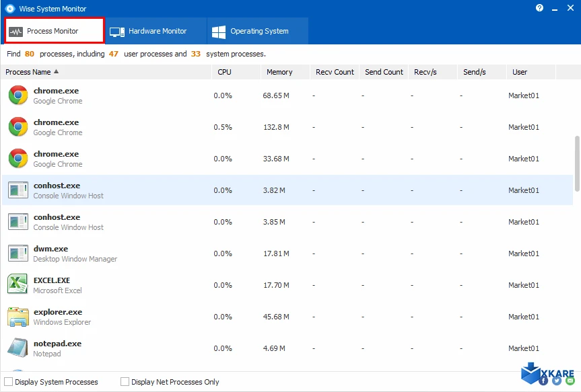Image resolution: width=581 pixels, height=392 pixels.
Task: Click the Facebook share icon
Action: tap(543, 381)
